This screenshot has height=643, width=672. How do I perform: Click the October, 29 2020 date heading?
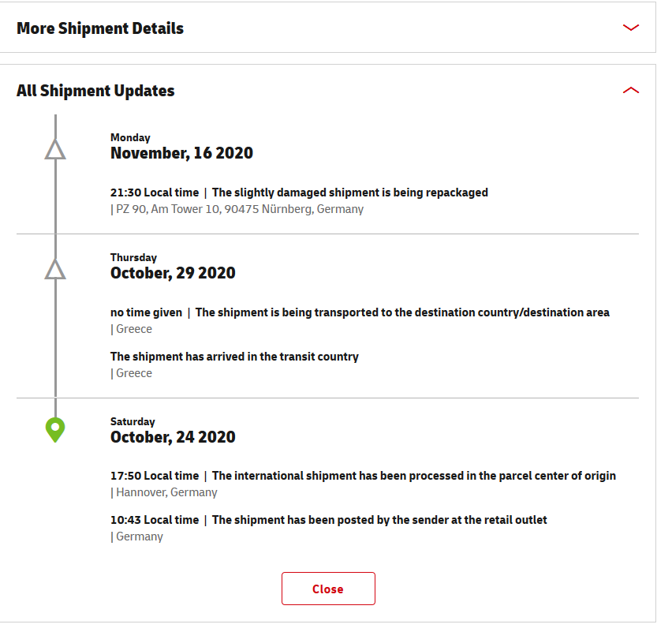(x=173, y=273)
